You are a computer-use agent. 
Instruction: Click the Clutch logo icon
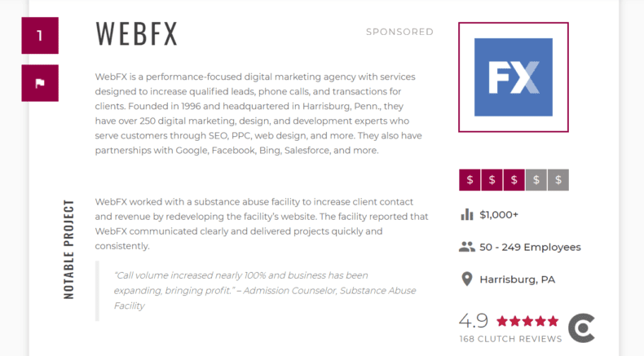point(581,328)
